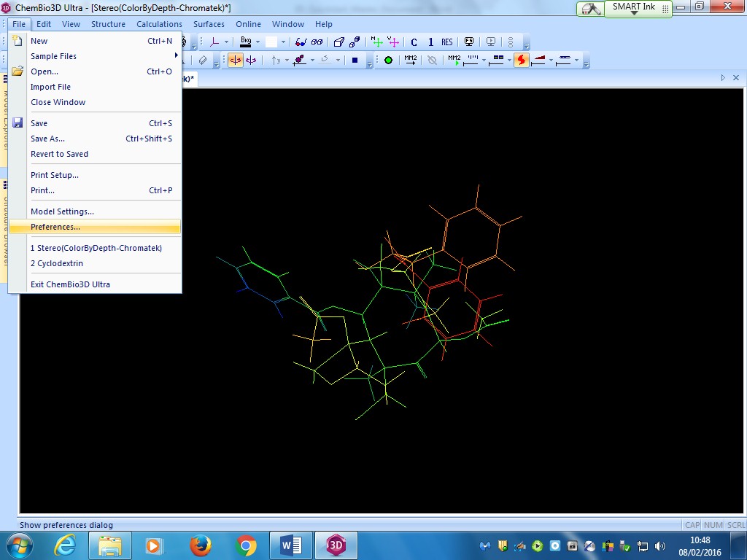Click the white color swatch in toolbar
Viewport: 747px width, 560px height.
coord(271,42)
